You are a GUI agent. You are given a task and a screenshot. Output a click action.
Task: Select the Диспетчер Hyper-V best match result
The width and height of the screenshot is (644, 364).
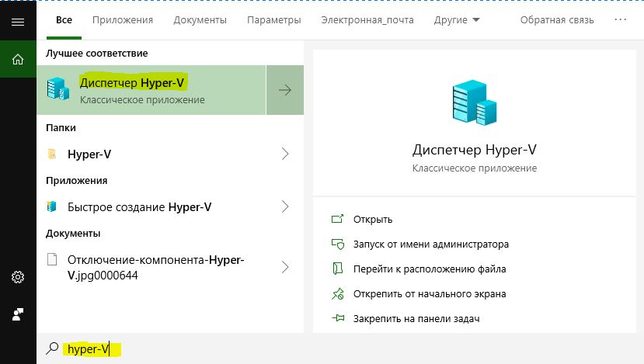(151, 90)
